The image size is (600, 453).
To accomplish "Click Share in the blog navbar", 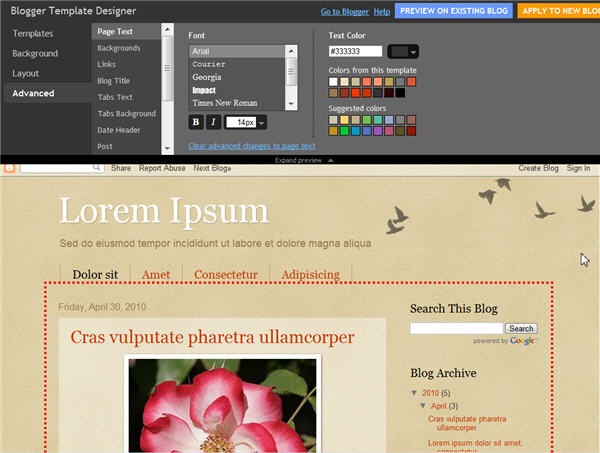I will pos(121,168).
